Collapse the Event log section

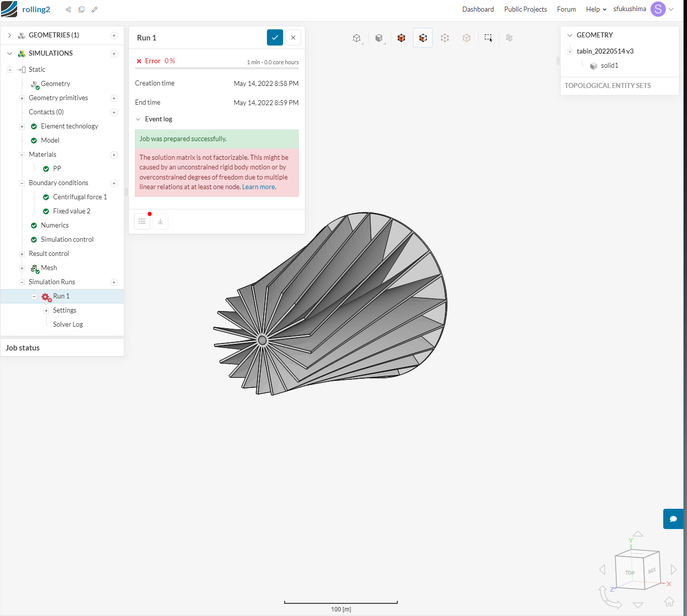[138, 119]
